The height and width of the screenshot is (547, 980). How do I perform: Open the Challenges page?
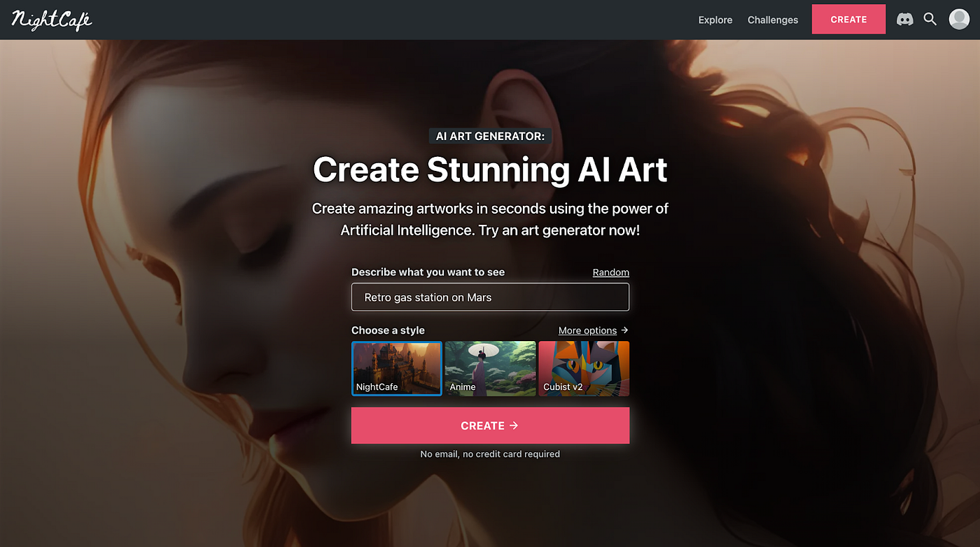(773, 20)
